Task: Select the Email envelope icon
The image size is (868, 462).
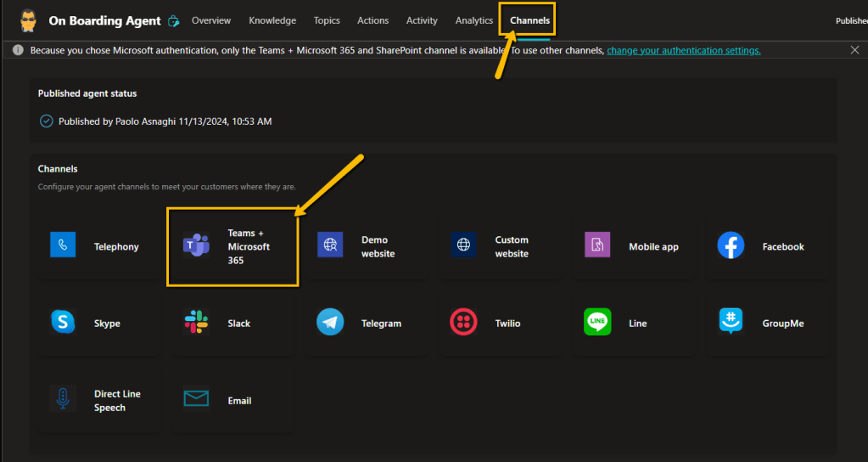Action: [197, 399]
